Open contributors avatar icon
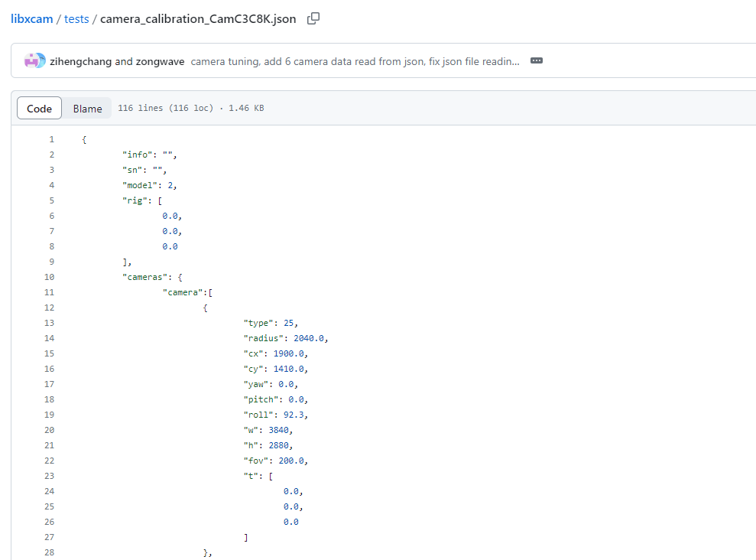The image size is (756, 560). click(x=34, y=60)
